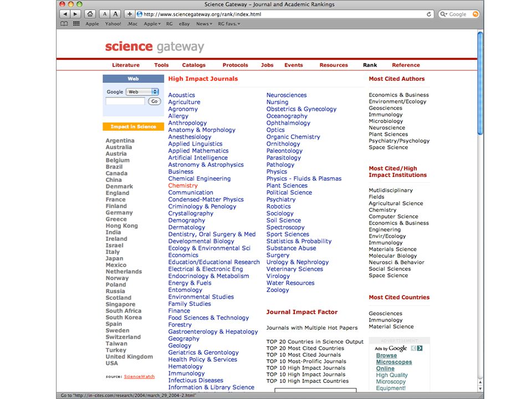Click the orange SnapBack icon in search field

point(475,14)
